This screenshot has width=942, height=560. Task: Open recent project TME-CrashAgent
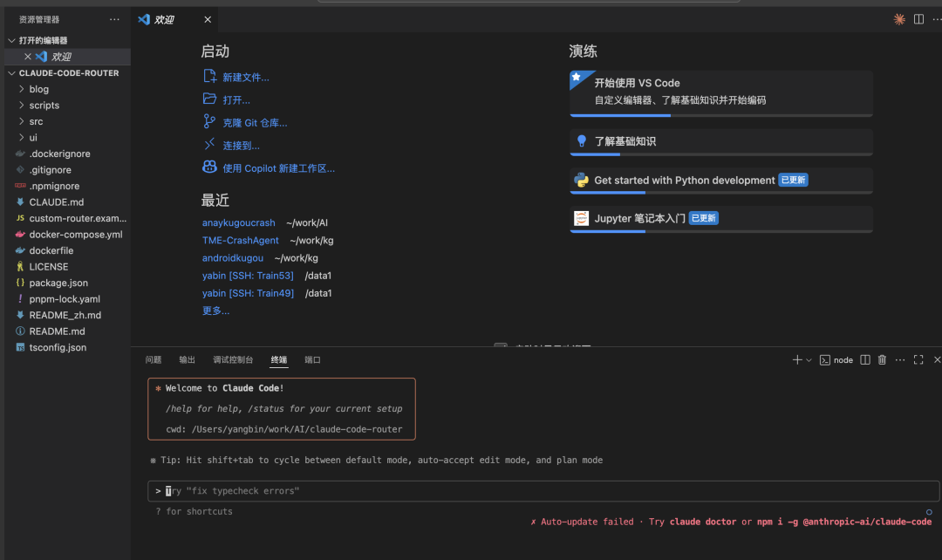pyautogui.click(x=241, y=241)
